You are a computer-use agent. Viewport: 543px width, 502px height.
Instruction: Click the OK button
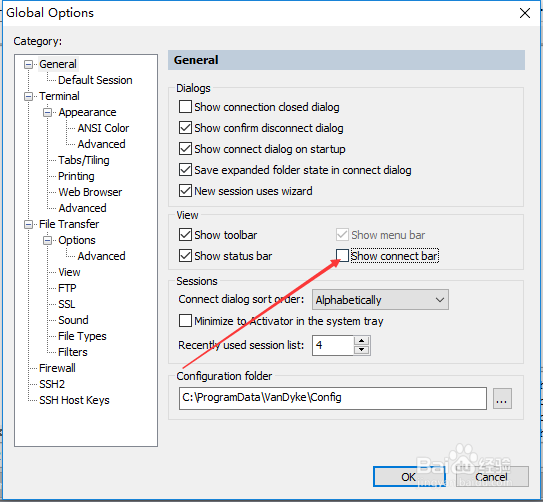pyautogui.click(x=409, y=477)
